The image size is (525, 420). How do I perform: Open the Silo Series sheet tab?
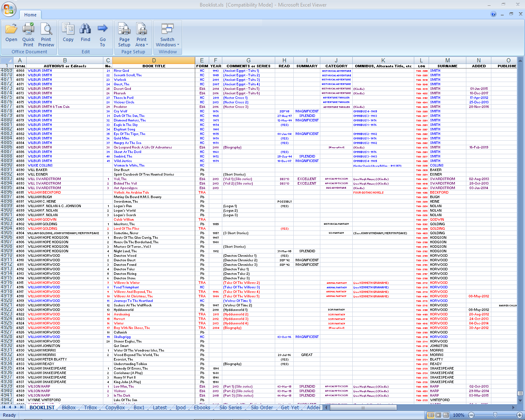pyautogui.click(x=231, y=408)
